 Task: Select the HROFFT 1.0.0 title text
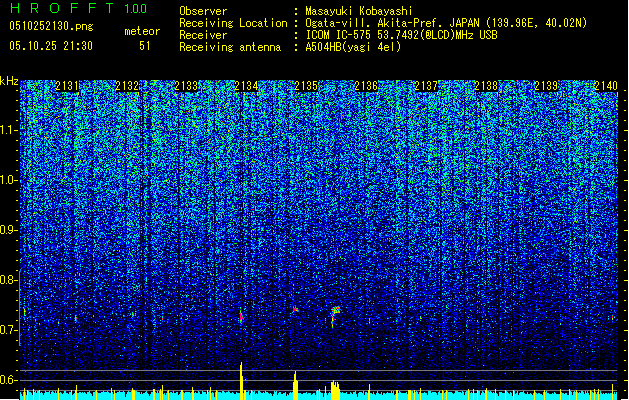(x=79, y=8)
